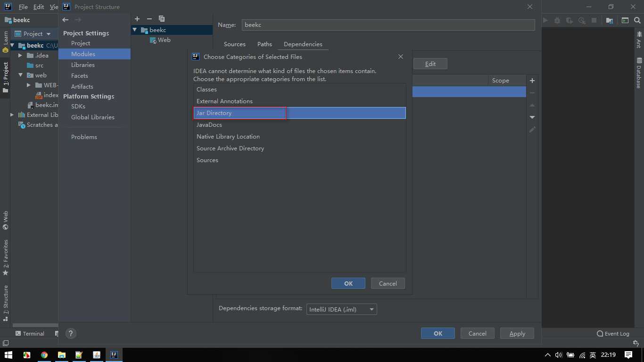Toggle tool window quick access icon
Viewport: 644px width, 362px height.
click(5, 343)
